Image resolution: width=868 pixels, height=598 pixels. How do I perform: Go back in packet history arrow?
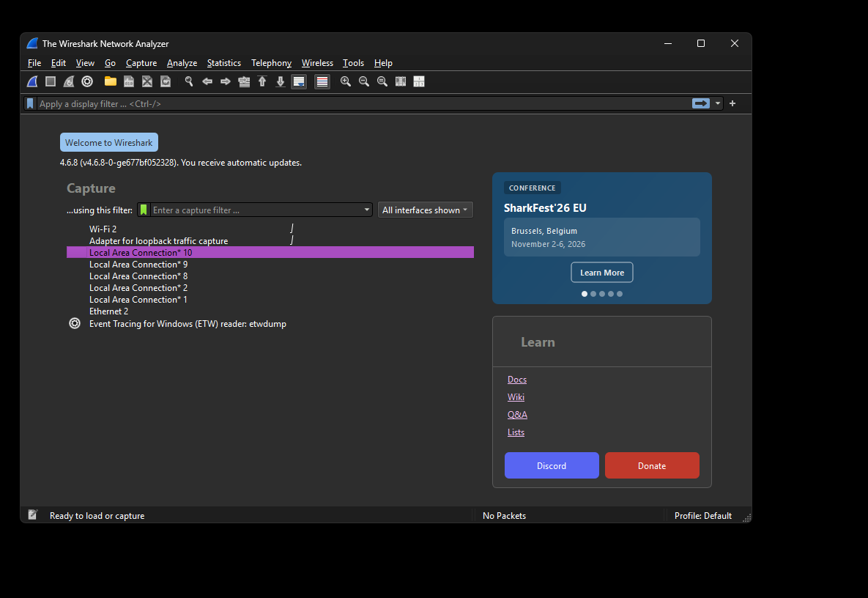pyautogui.click(x=207, y=81)
